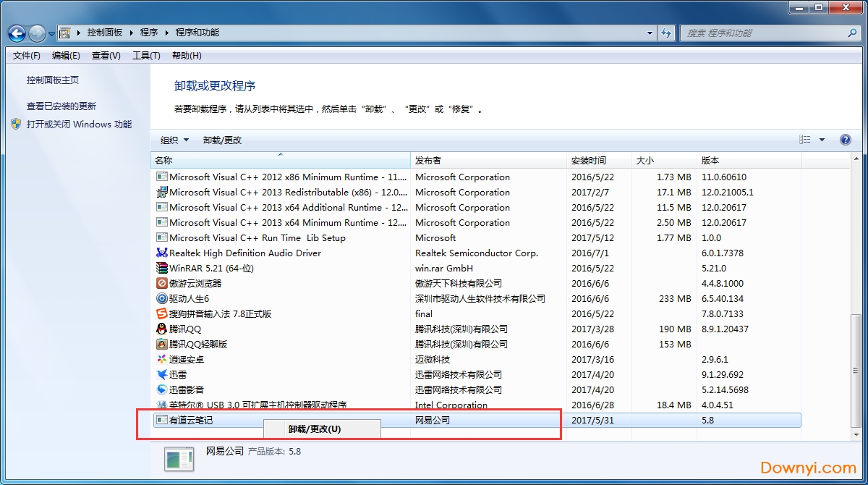
Task: Choose 卸载/更改(U) in the context menu
Action: [x=315, y=429]
